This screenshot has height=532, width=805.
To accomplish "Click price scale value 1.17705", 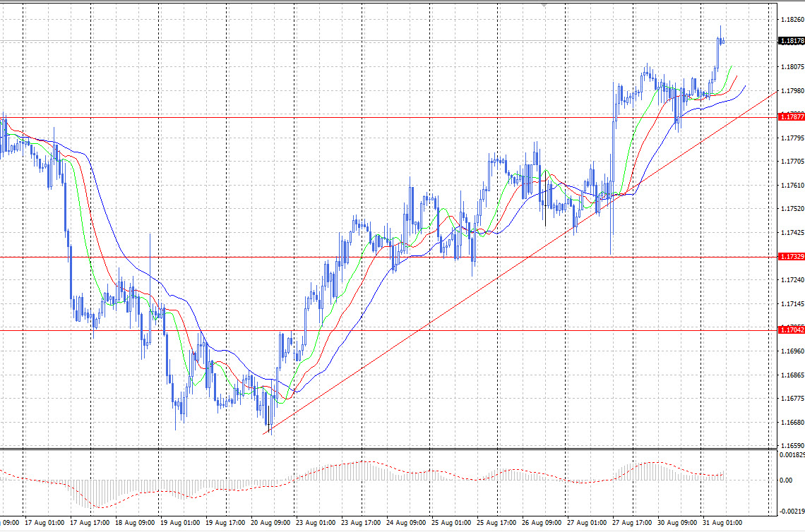I will coord(792,161).
